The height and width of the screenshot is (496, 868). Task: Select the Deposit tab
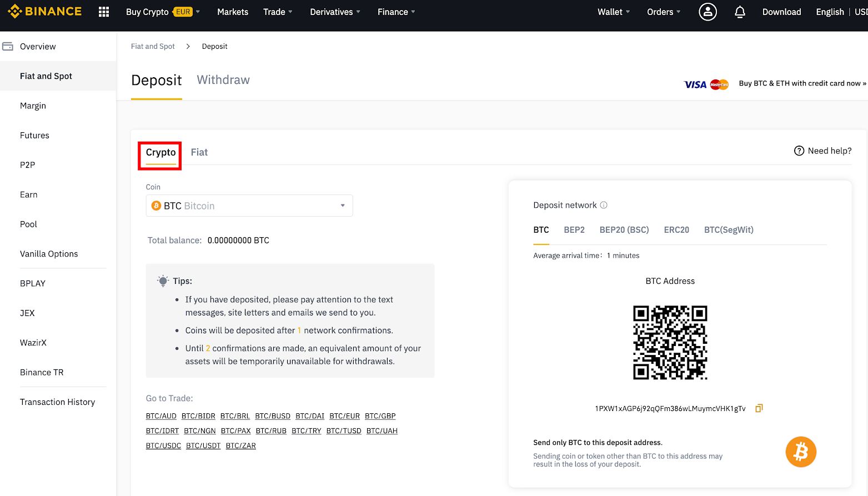[x=157, y=81]
